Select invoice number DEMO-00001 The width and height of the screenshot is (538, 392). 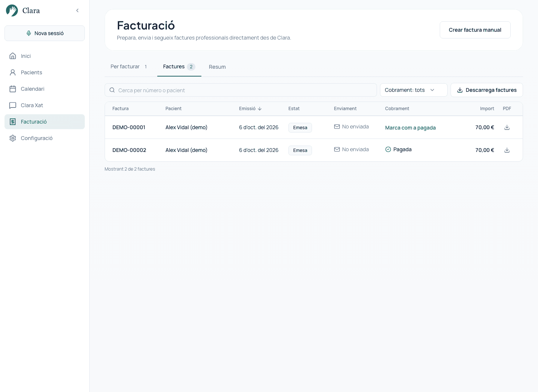pyautogui.click(x=129, y=127)
